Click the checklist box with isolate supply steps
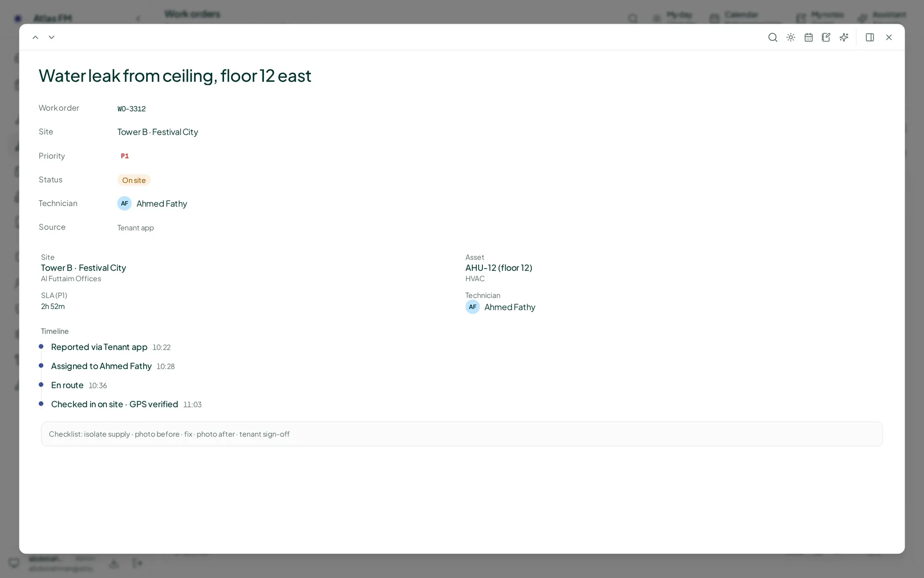The image size is (924, 578). (462, 434)
